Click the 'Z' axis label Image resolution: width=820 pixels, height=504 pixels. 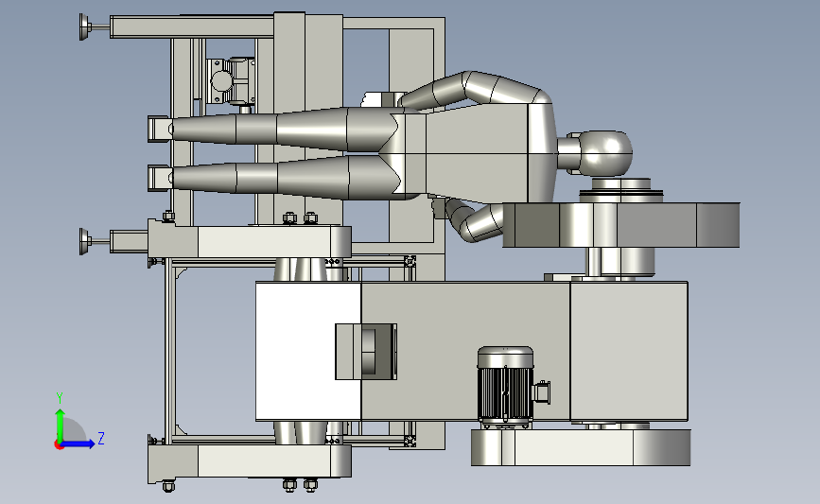click(x=101, y=438)
